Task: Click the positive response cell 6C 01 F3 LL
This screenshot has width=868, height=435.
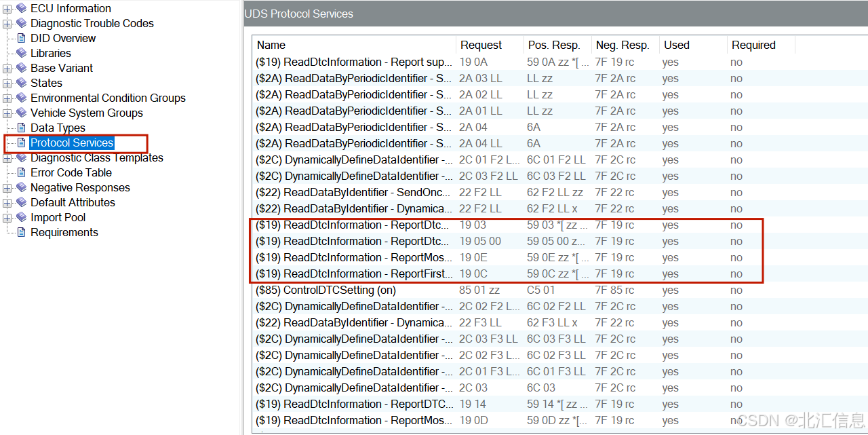Action: (556, 371)
